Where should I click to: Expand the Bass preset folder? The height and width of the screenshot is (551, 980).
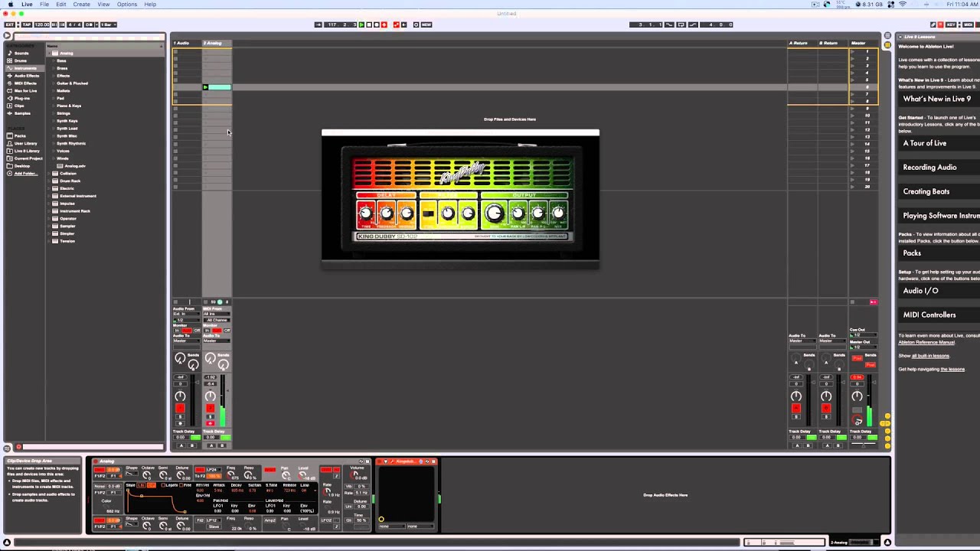[x=54, y=60]
